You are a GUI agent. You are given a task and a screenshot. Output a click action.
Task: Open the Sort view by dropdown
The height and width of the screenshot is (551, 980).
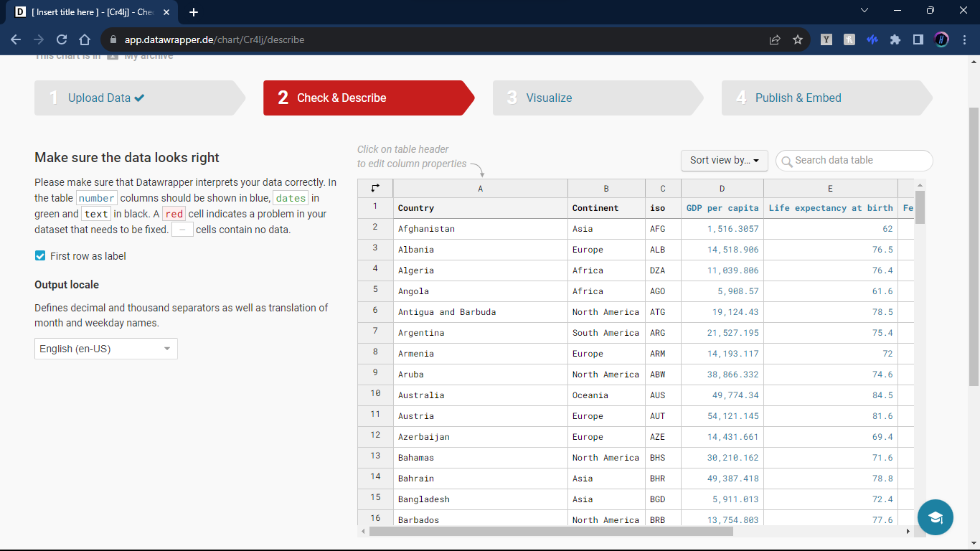pos(724,160)
